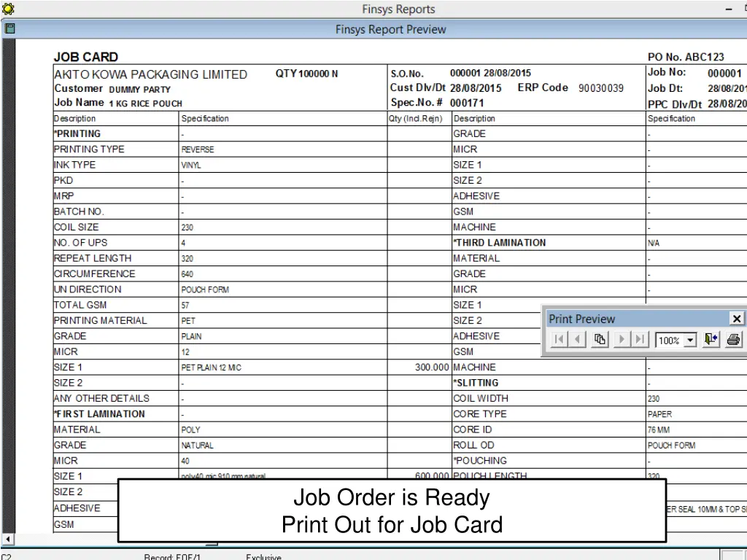Click the Print Preview toolbar title
This screenshot has height=560, width=747.
tap(581, 319)
